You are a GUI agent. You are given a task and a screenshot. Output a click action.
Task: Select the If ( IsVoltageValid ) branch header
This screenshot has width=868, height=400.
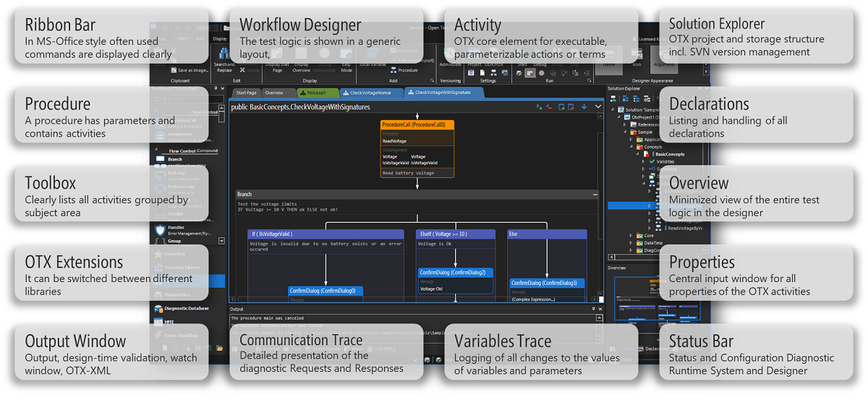click(325, 234)
